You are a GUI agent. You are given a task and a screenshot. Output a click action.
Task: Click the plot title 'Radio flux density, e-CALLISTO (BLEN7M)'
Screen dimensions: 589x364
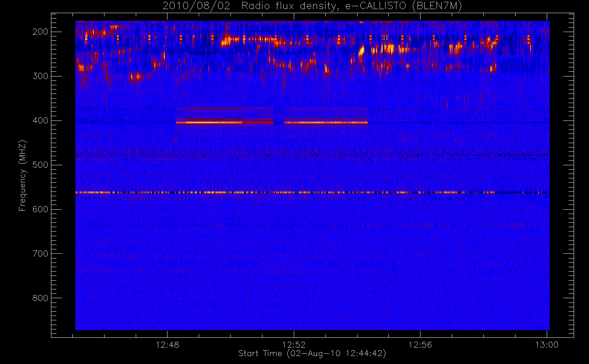click(x=352, y=6)
